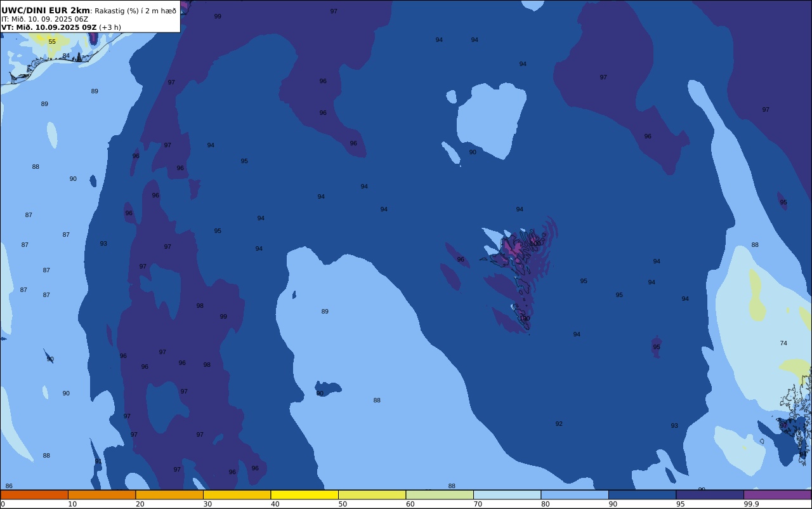Click the 90–95 dark blue legend swatch
Screen dimensions: 812x509
[642, 494]
